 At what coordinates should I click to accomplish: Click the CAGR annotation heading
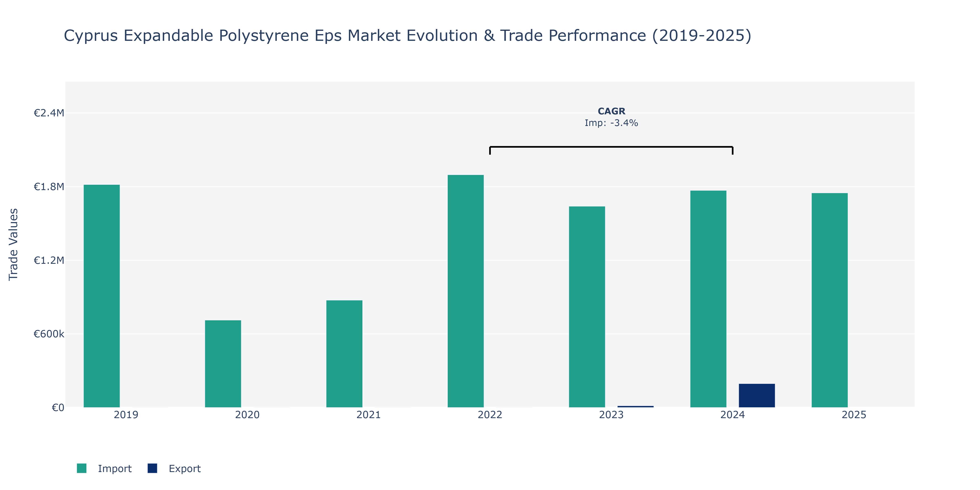click(611, 111)
